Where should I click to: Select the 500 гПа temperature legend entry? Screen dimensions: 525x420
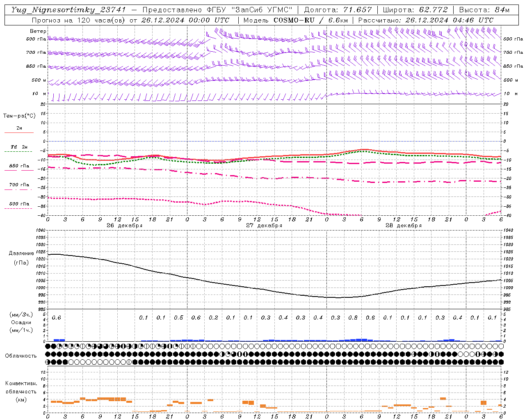(x=19, y=204)
